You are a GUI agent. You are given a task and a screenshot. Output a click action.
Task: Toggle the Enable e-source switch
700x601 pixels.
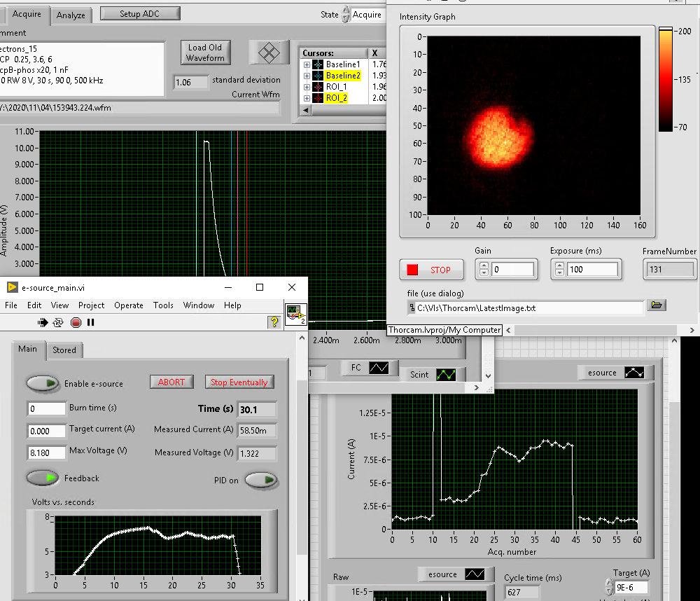tap(43, 383)
